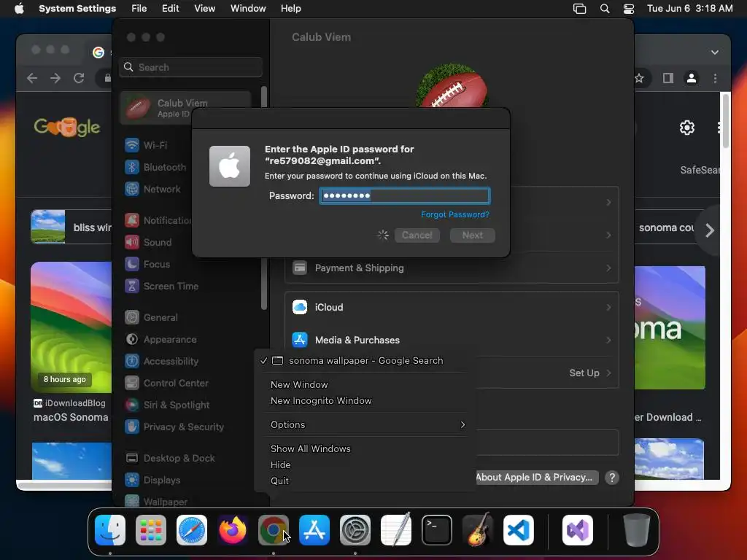Open Visual Studio purple icon in Dock
The image size is (747, 560).
click(578, 530)
